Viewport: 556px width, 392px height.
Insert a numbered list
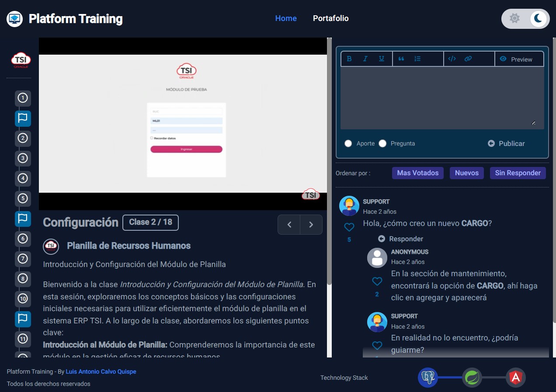point(417,59)
